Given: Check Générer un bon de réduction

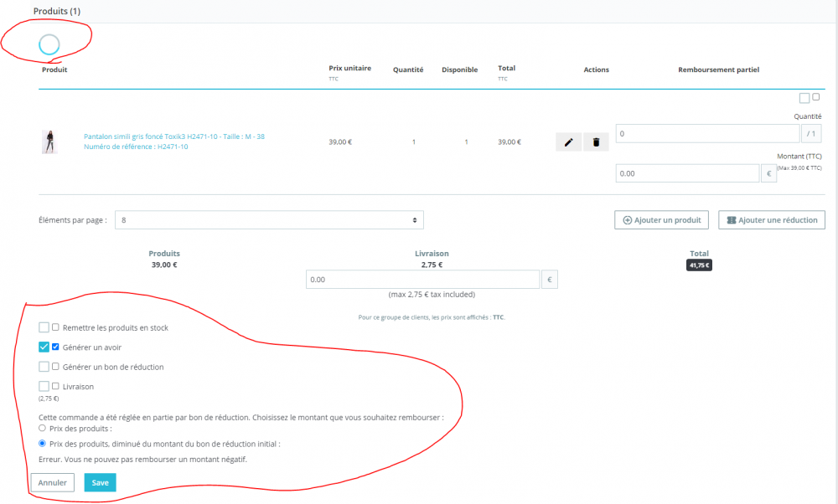Looking at the screenshot, I should point(44,367).
